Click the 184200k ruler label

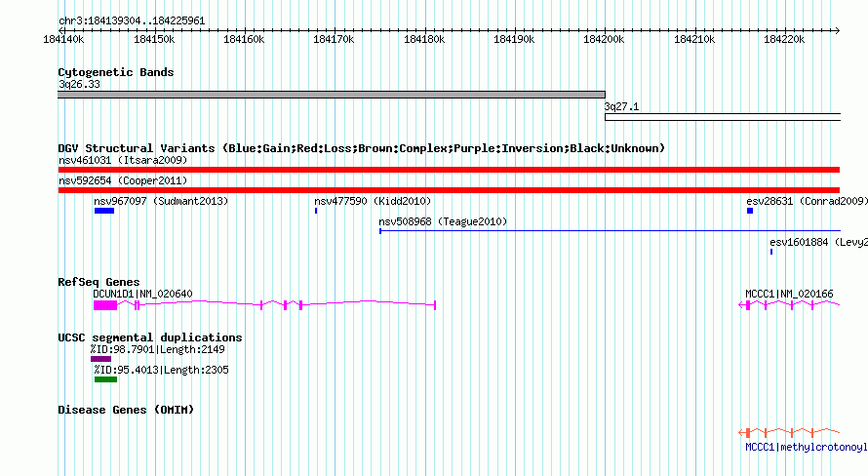point(604,40)
